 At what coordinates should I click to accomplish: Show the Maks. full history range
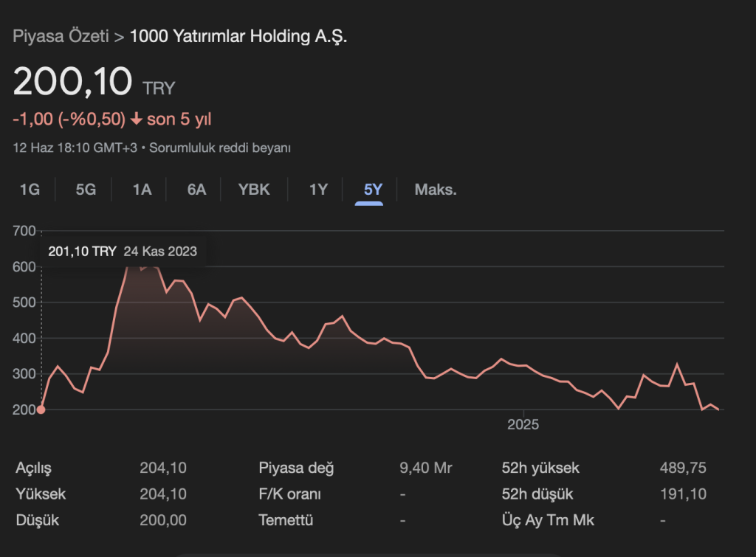click(436, 190)
